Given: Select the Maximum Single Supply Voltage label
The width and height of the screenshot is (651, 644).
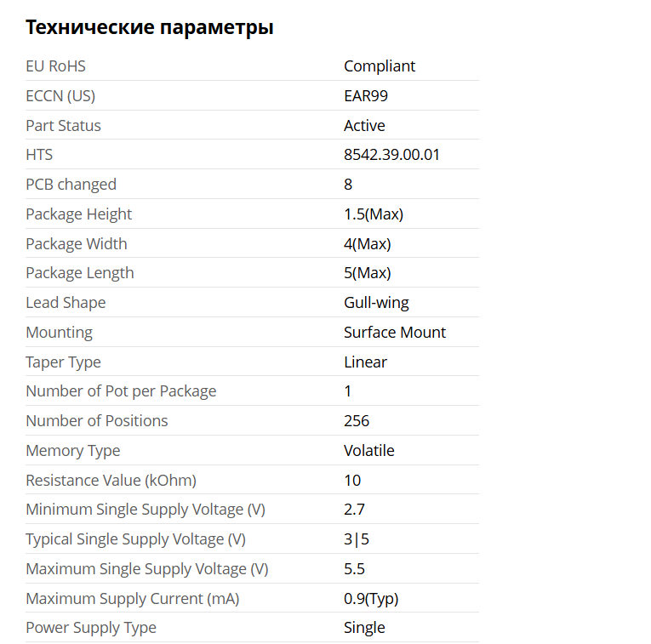Looking at the screenshot, I should tap(147, 569).
